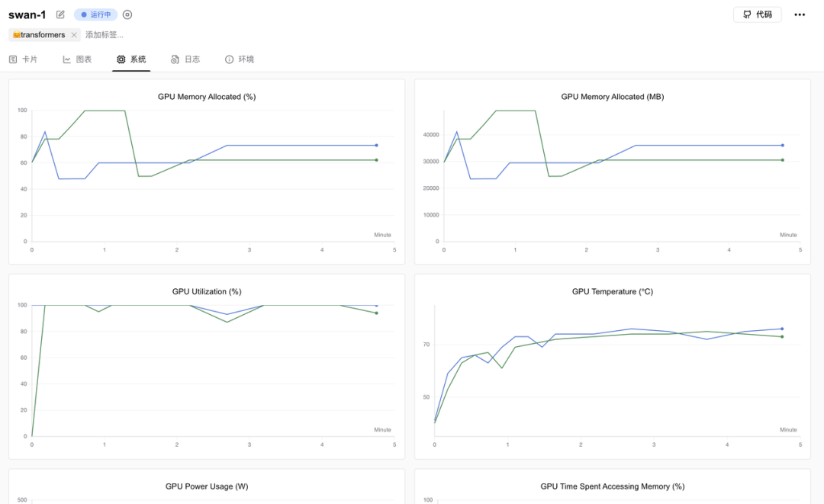824x504 pixels.
Task: Select the 系统 system tab
Action: click(131, 59)
